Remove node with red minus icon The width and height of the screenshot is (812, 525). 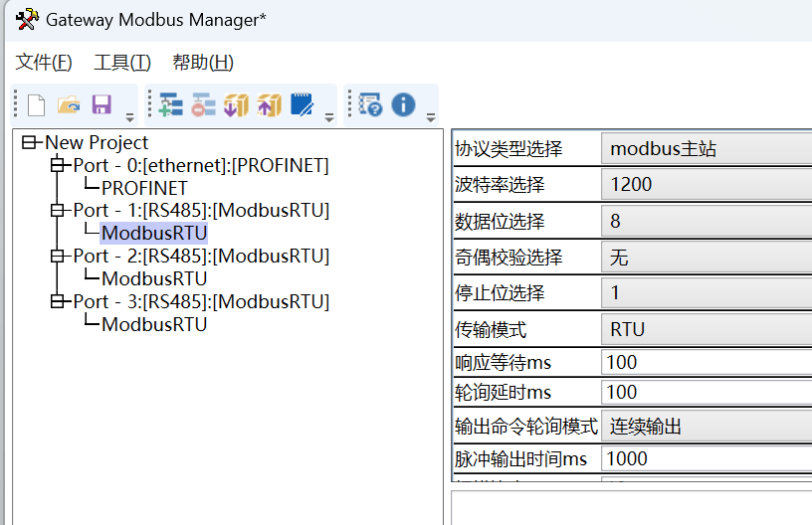[x=204, y=104]
